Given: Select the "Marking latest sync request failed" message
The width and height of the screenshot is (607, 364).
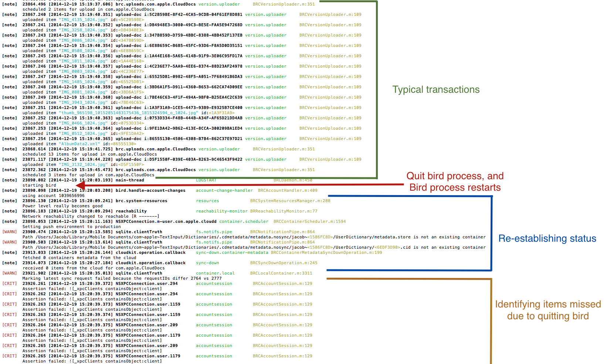Looking at the screenshot, I should tap(122, 279).
